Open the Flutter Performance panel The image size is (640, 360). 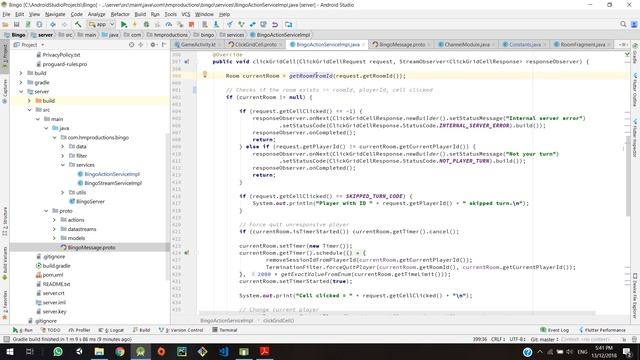[x=602, y=330]
